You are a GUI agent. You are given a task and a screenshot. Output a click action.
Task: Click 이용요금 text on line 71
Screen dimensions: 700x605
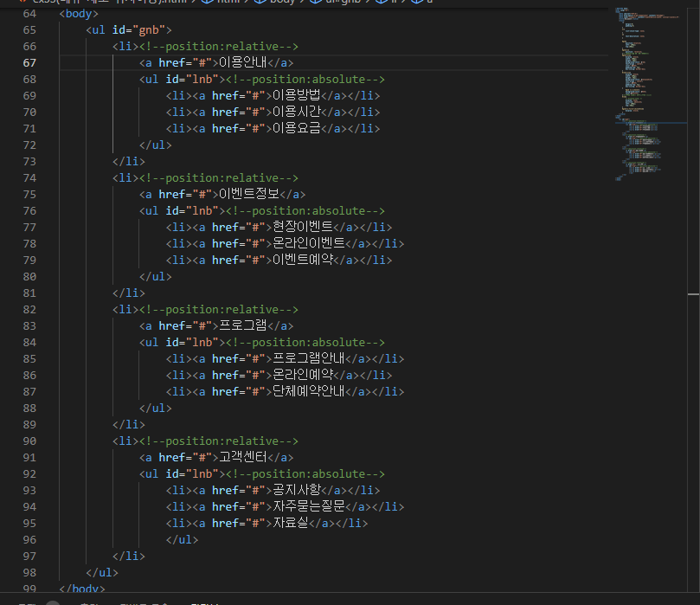coord(297,129)
